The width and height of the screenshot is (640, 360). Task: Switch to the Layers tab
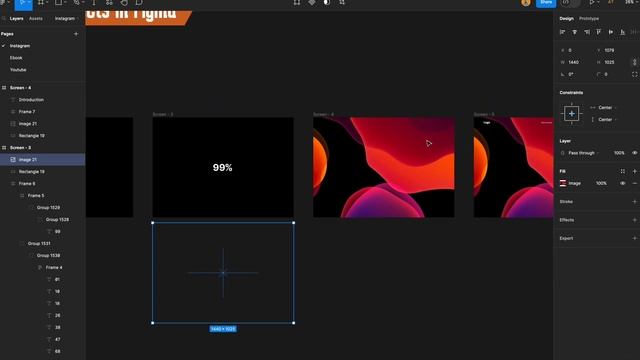16,18
